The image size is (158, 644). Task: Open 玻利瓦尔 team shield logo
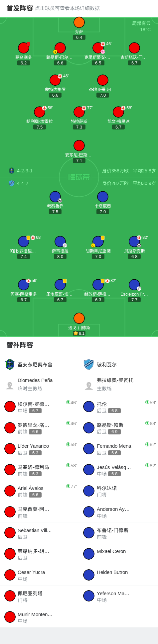click(x=89, y=364)
